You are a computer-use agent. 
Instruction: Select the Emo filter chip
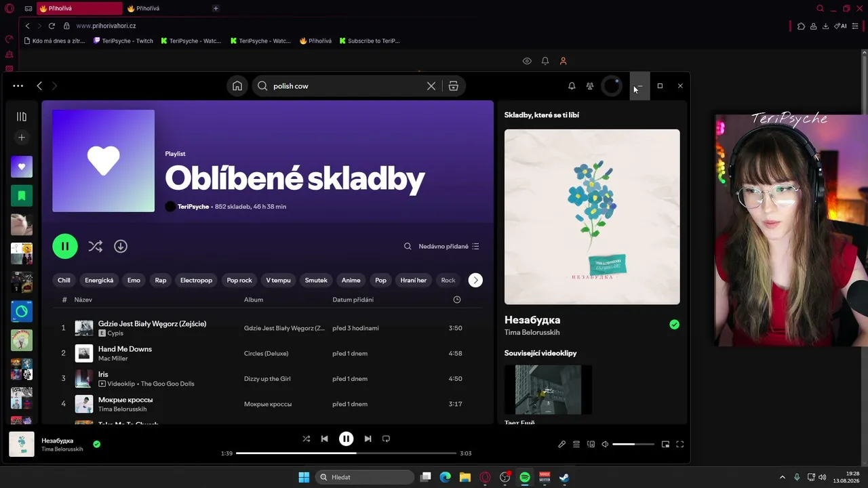coord(134,280)
